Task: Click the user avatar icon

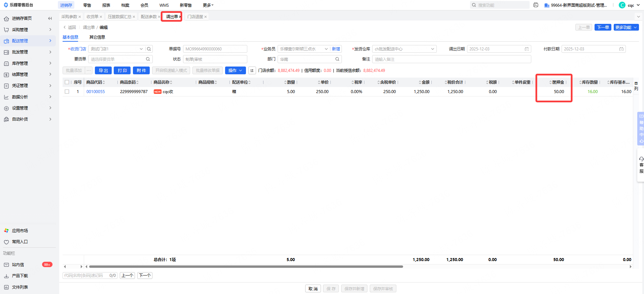Action: coord(622,5)
